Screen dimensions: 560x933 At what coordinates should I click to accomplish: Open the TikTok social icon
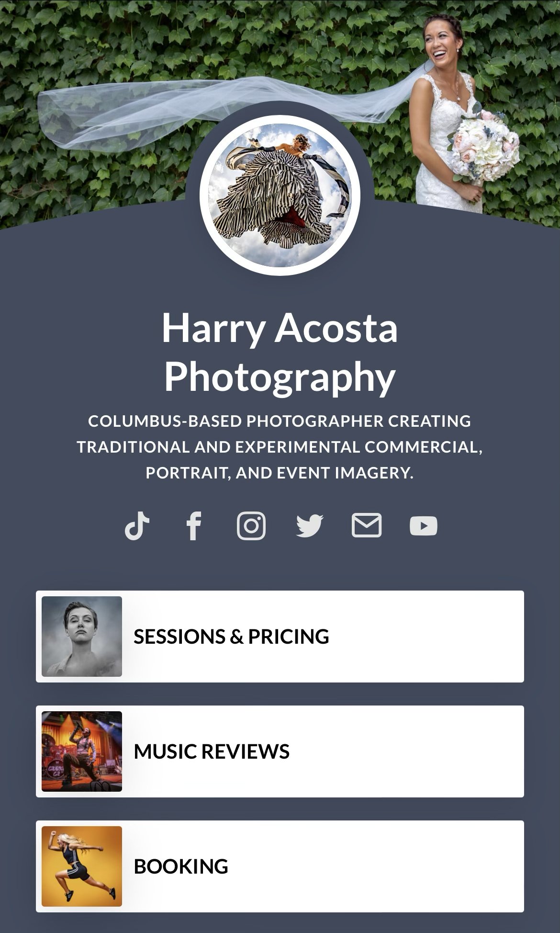pyautogui.click(x=137, y=526)
